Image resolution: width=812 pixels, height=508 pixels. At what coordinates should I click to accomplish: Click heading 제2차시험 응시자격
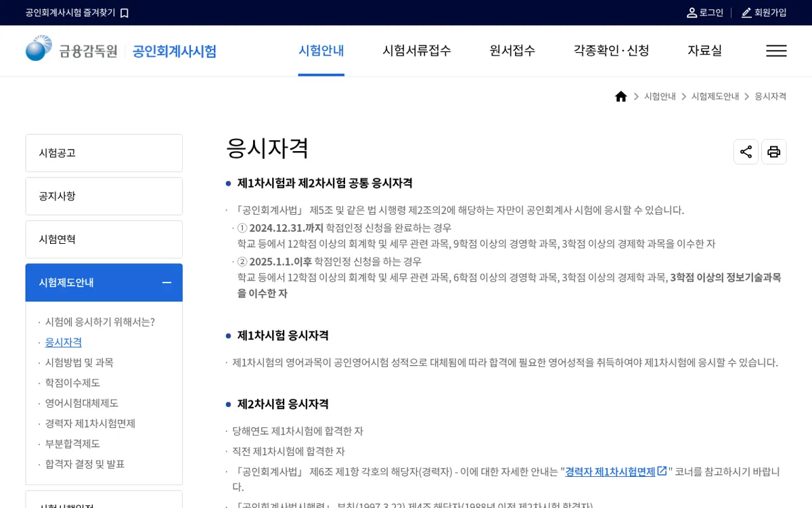[x=283, y=404]
